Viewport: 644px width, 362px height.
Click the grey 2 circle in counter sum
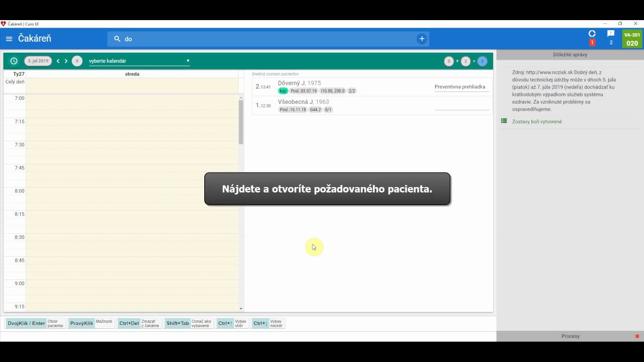point(465,61)
